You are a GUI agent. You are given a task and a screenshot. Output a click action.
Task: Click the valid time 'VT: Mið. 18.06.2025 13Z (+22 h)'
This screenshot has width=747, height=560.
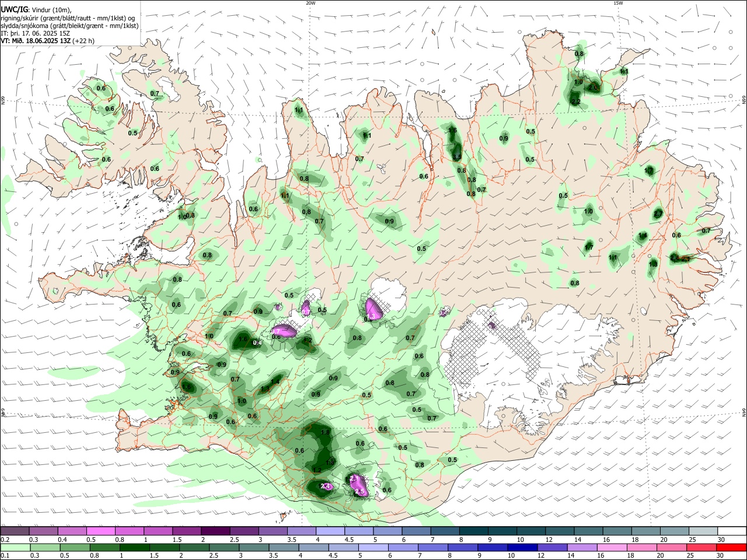coord(47,41)
